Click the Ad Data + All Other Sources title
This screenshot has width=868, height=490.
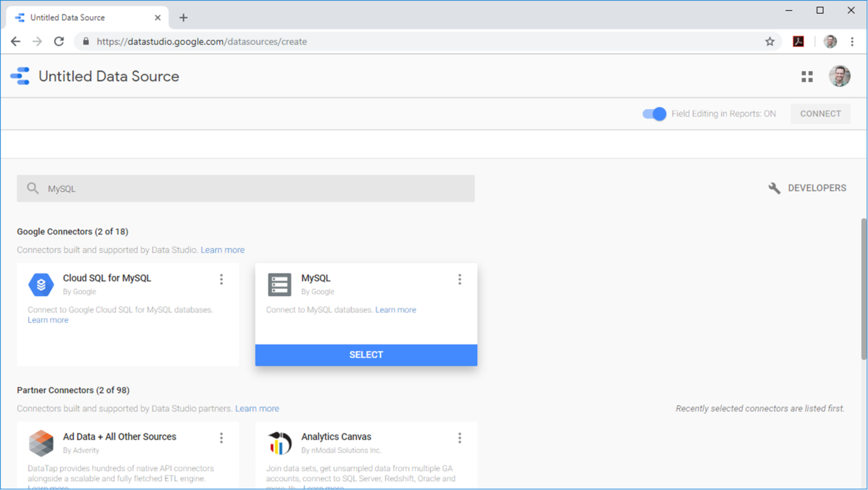point(119,436)
